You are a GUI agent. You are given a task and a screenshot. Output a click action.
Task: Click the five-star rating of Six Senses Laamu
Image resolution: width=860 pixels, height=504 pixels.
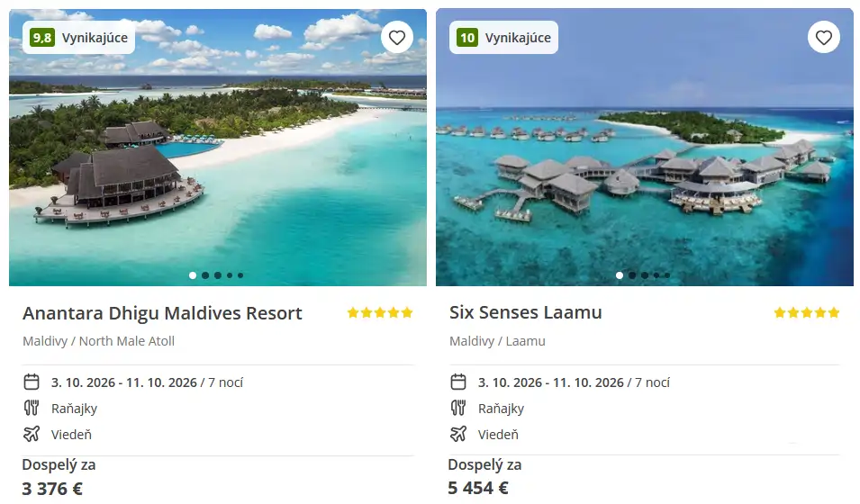(x=807, y=312)
